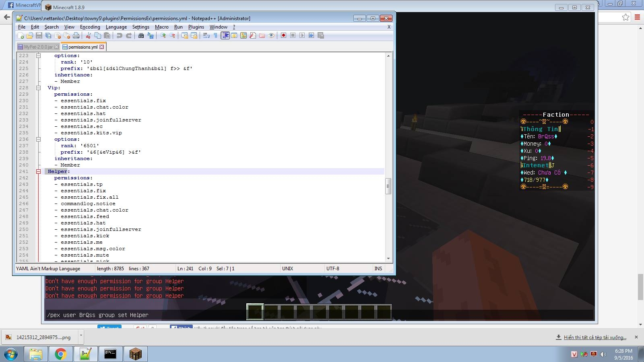Open the Windows Start menu

(11, 354)
